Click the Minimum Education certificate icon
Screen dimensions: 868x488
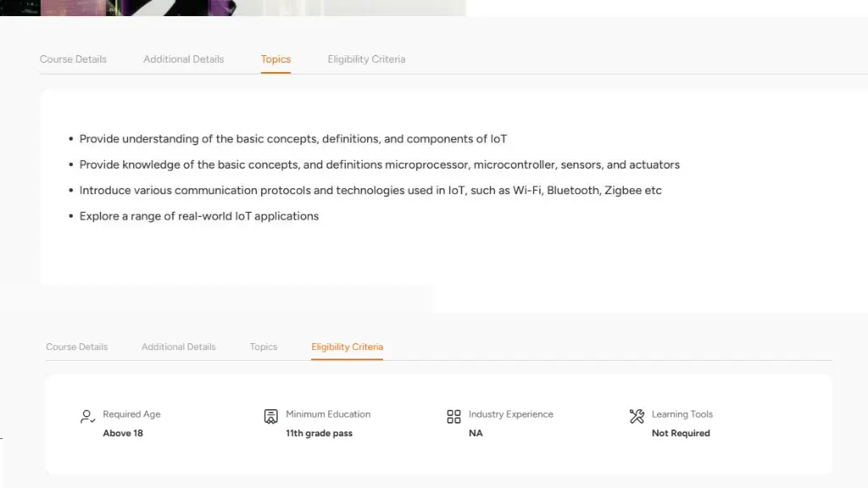(x=270, y=416)
